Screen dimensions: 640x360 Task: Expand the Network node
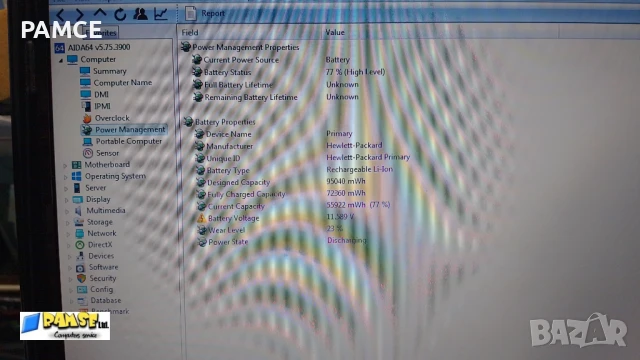68,234
